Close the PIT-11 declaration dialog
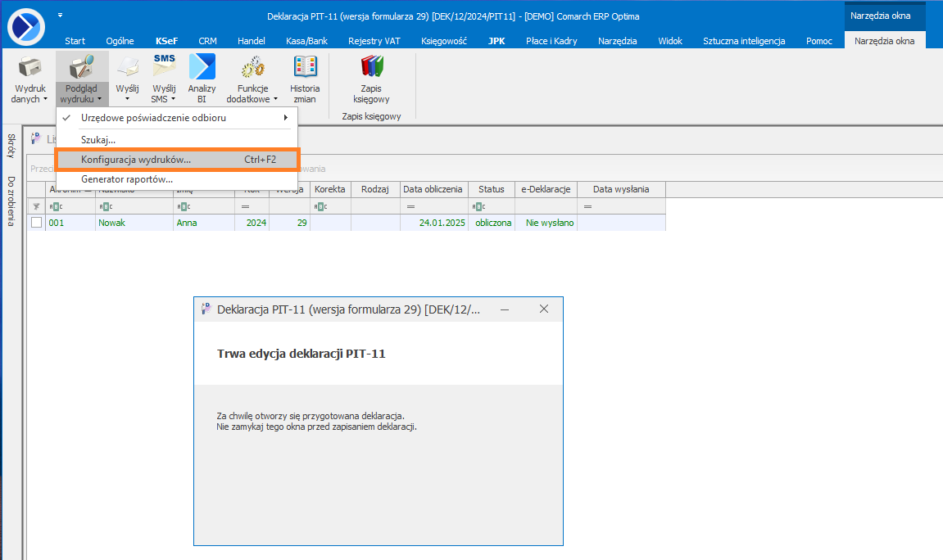 pos(544,309)
